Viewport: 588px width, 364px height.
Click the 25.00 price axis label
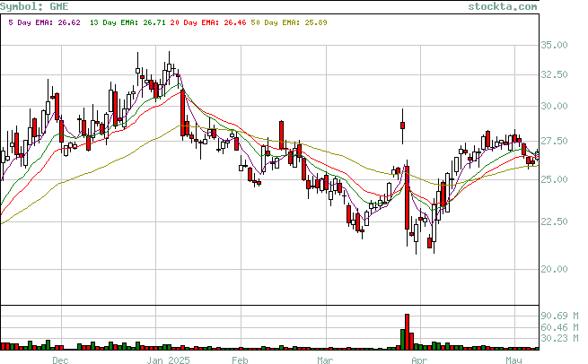tap(554, 179)
